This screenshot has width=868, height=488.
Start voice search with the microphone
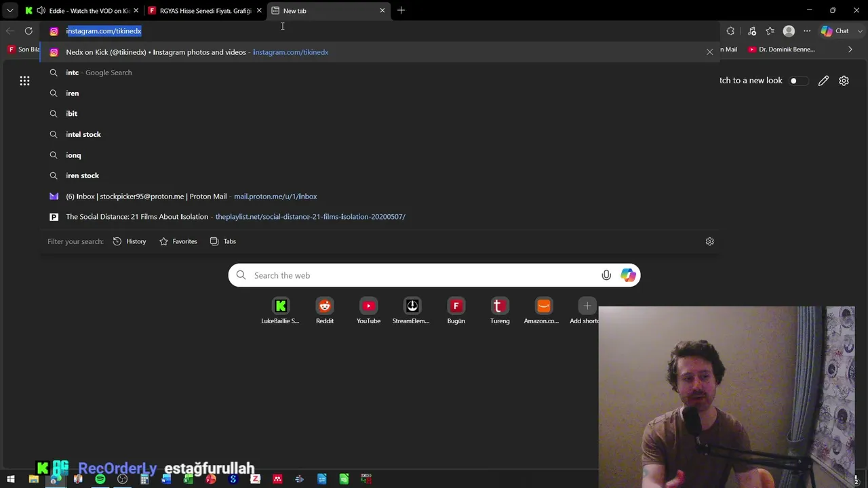coord(606,275)
